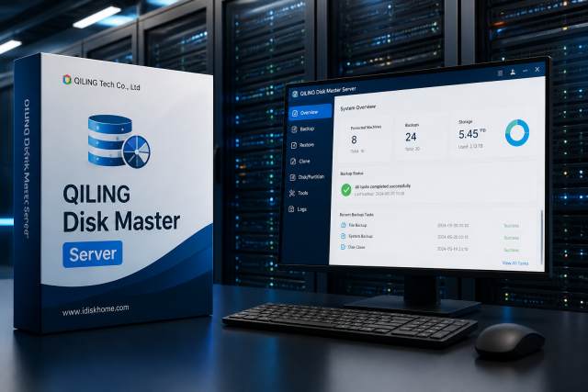Screen dimensions: 588x392
Task: Click the date of the File Backup row
Action: click(x=453, y=226)
